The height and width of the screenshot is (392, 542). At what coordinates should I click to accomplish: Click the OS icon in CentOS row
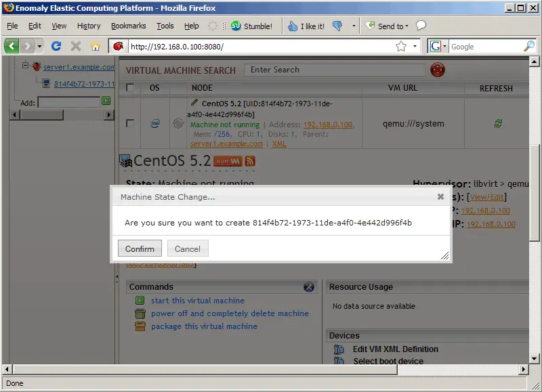coord(155,123)
